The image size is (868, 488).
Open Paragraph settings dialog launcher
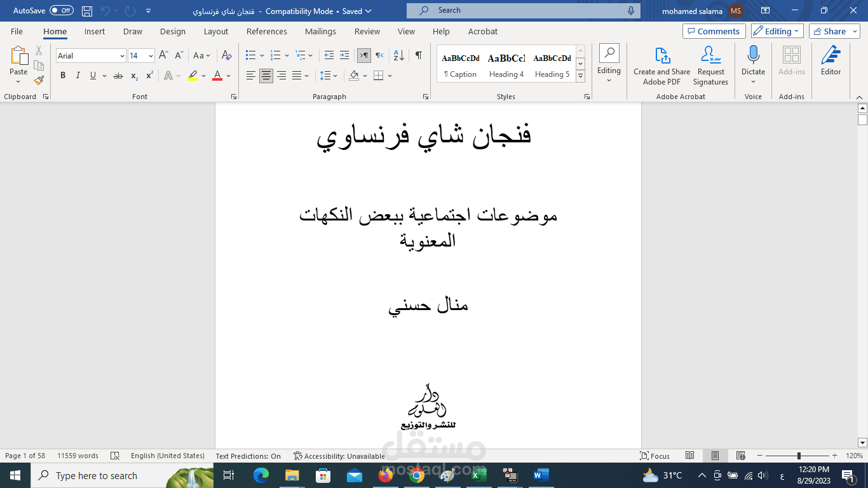[x=425, y=97]
